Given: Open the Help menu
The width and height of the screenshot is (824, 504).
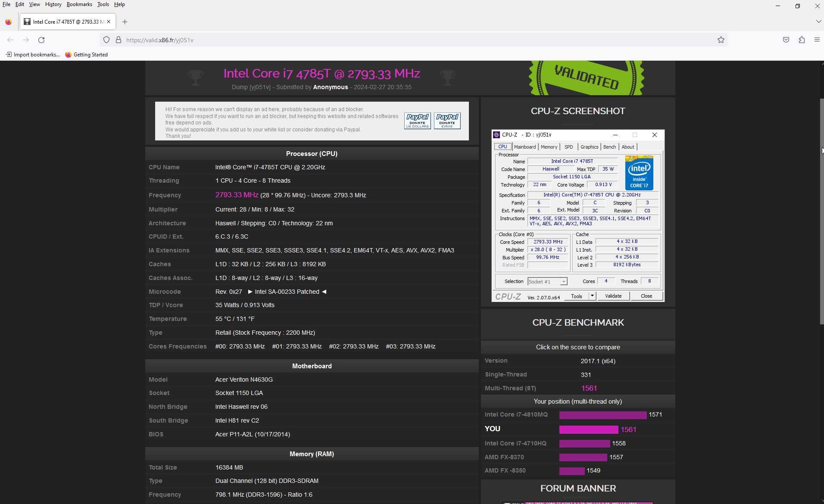Looking at the screenshot, I should coord(119,4).
